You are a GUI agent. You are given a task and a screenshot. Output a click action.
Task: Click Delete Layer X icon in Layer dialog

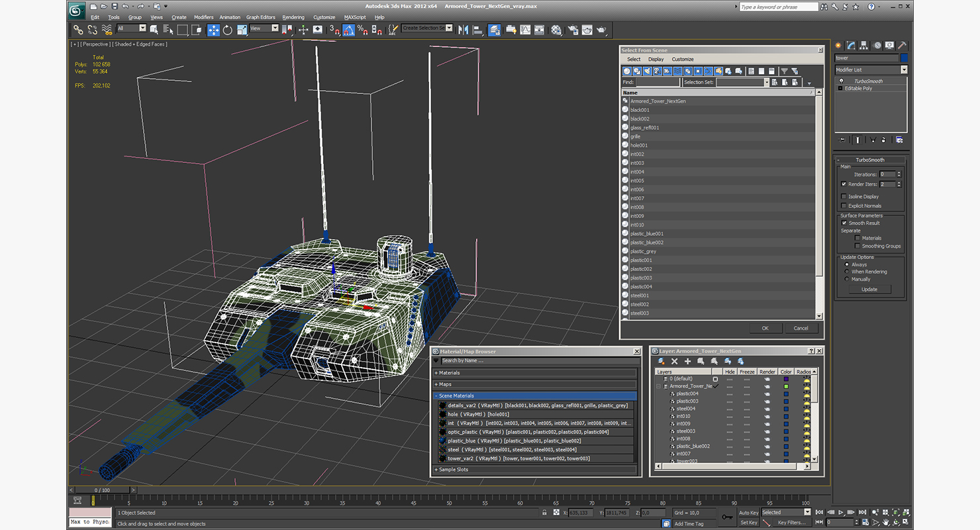coord(674,361)
